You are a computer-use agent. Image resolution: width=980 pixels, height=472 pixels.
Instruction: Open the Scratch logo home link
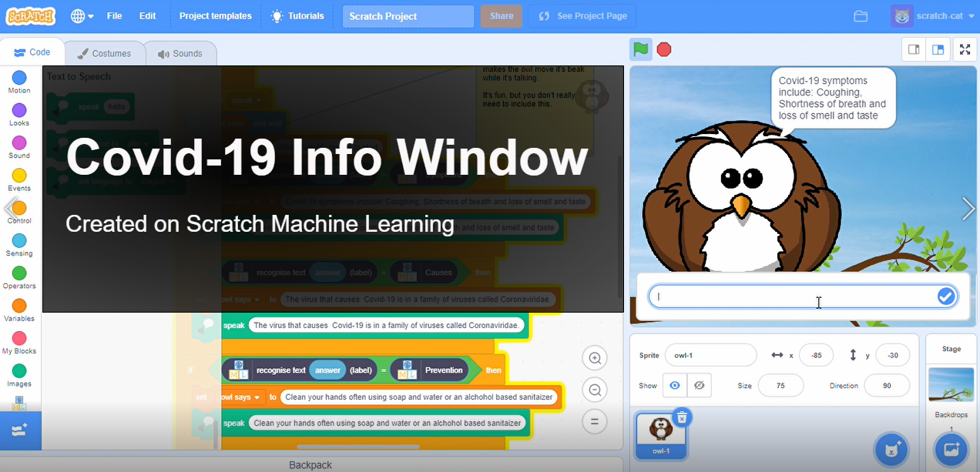31,15
